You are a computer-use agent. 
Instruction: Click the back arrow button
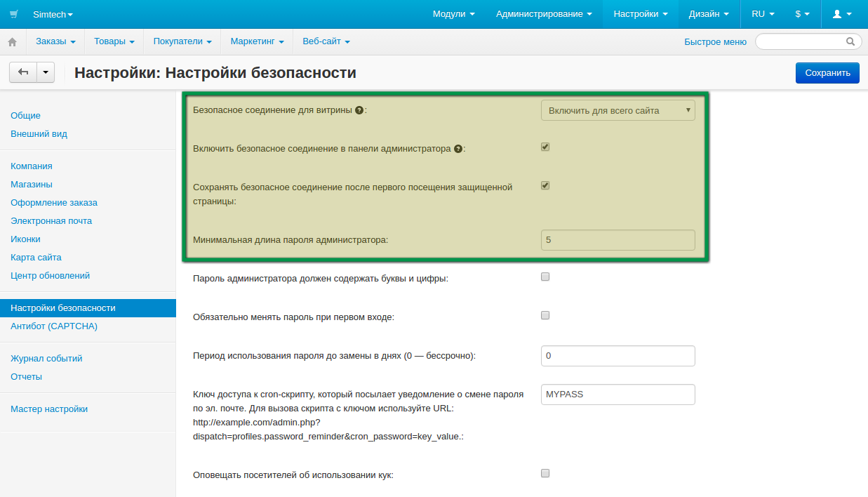point(23,72)
